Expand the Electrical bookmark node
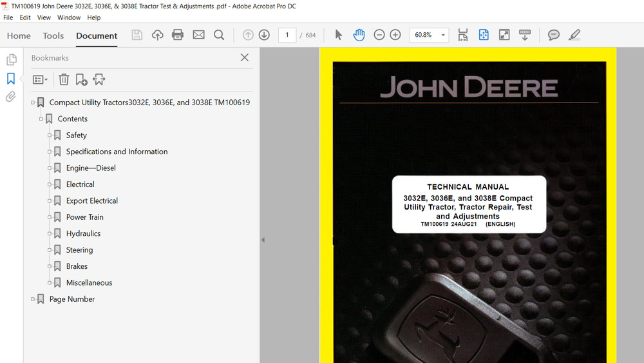644x363 pixels. (50, 184)
